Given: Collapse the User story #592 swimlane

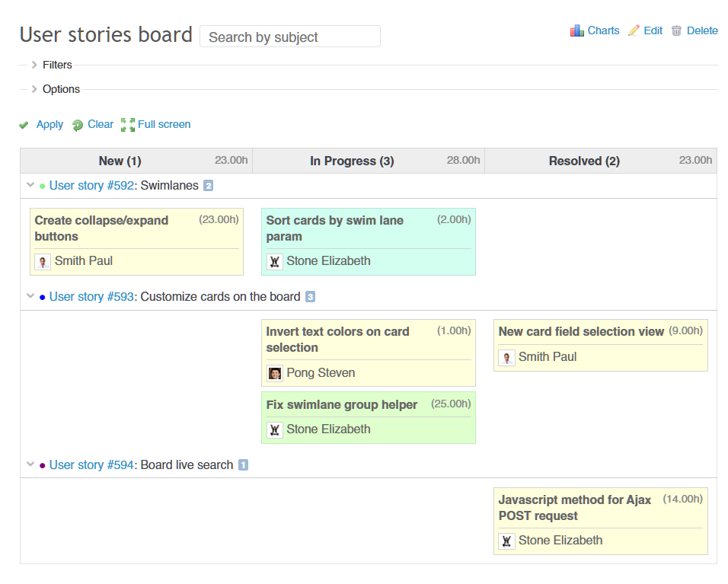Looking at the screenshot, I should [x=30, y=185].
